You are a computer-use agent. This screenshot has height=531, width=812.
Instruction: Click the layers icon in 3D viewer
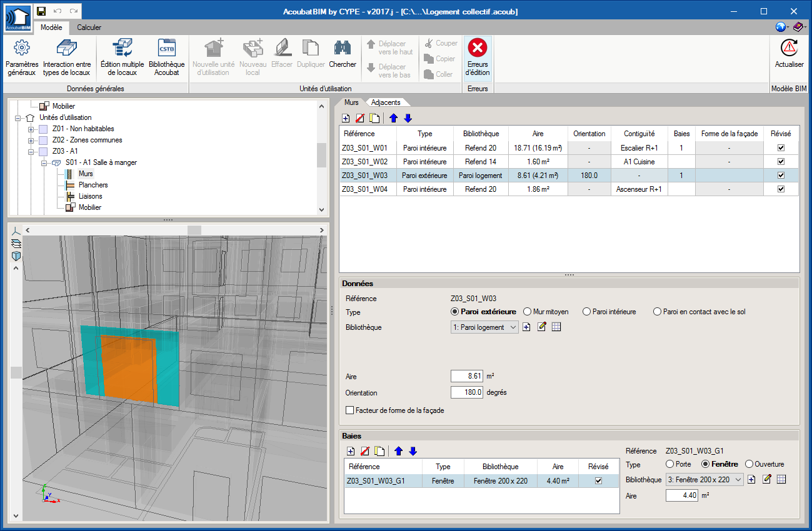click(x=16, y=243)
